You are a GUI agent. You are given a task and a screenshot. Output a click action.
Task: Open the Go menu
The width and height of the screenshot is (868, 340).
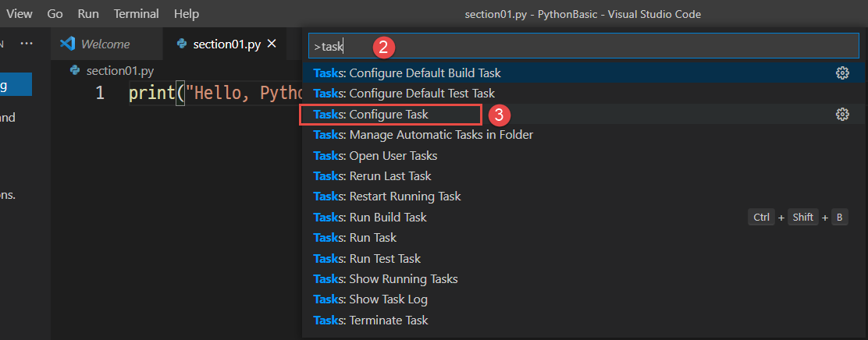coord(55,14)
